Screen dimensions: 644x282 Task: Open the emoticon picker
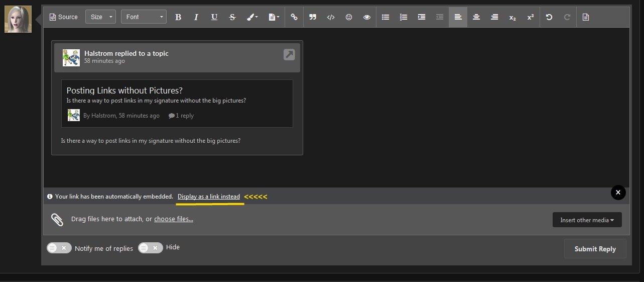click(x=349, y=17)
